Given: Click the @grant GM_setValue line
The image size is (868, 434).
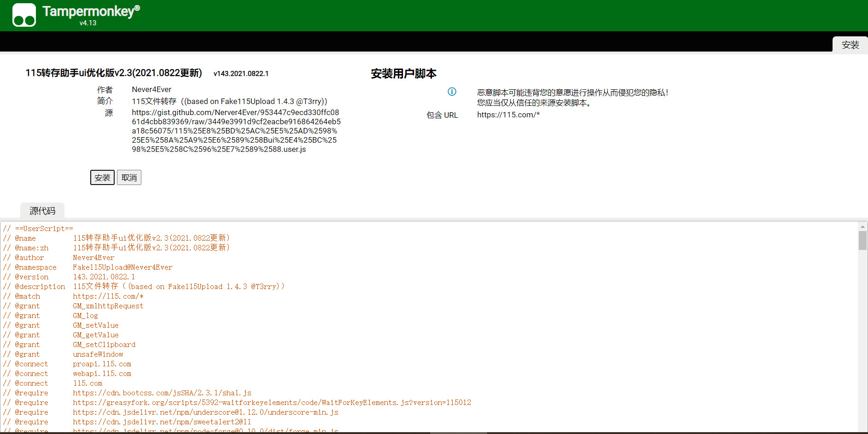Looking at the screenshot, I should (61, 325).
